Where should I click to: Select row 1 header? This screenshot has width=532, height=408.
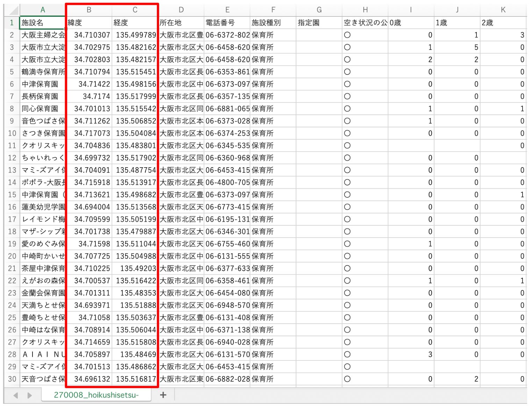point(12,23)
